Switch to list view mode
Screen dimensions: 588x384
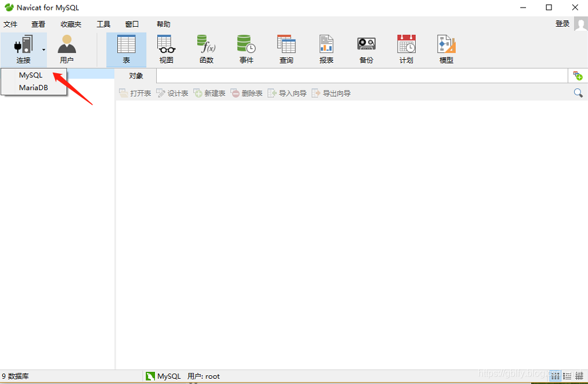tap(567, 376)
